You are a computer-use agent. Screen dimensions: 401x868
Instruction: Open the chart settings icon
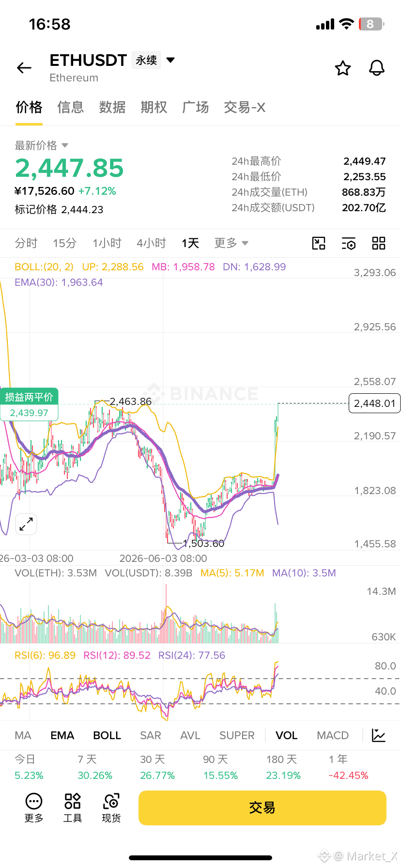point(349,243)
